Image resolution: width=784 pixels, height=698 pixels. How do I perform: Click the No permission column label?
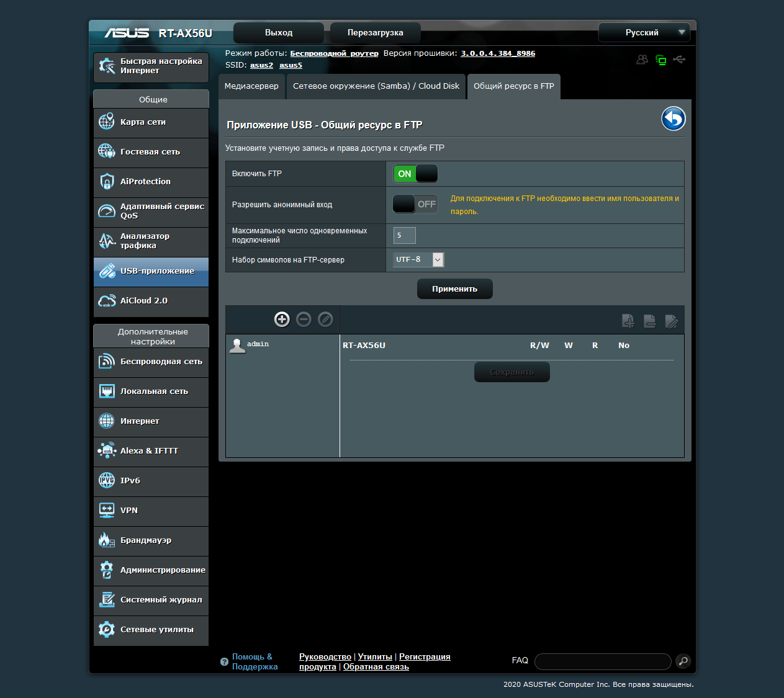click(x=624, y=346)
